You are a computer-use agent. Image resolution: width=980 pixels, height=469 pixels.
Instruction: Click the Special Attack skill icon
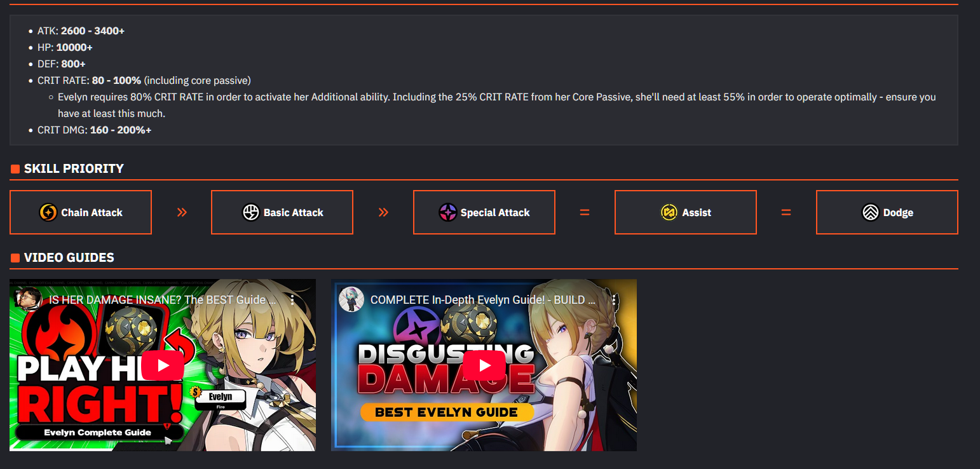point(448,212)
